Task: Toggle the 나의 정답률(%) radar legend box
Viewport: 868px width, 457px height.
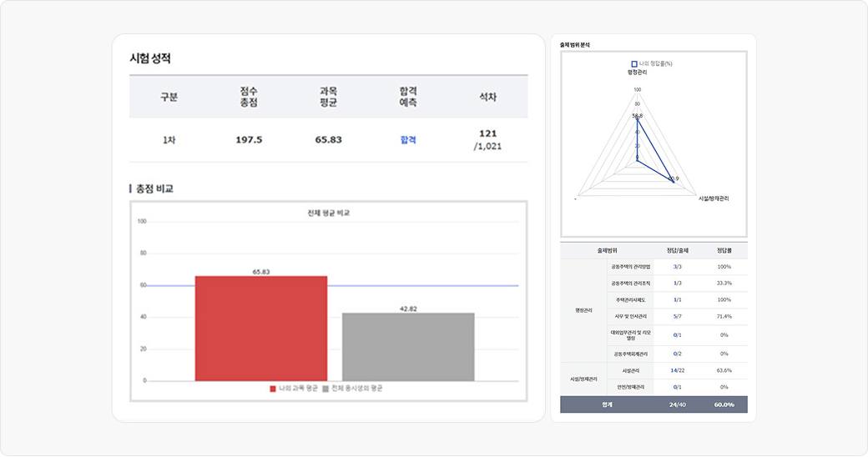Action: point(634,63)
